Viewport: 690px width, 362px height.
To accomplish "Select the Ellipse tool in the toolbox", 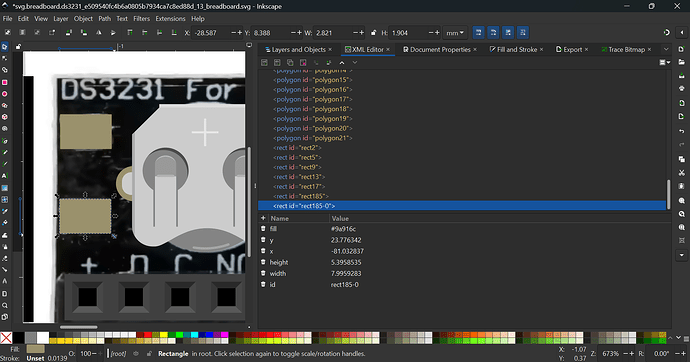I will [x=5, y=94].
